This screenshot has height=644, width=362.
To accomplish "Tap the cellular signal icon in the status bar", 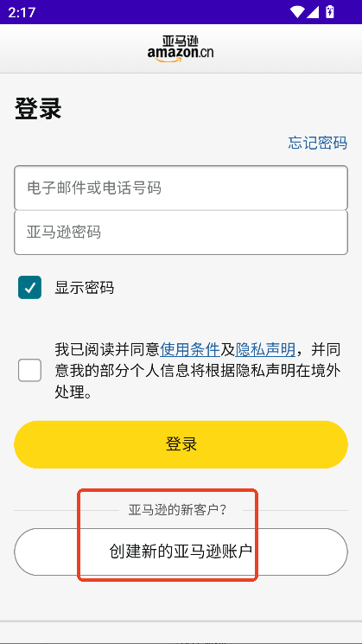I will coord(313,12).
